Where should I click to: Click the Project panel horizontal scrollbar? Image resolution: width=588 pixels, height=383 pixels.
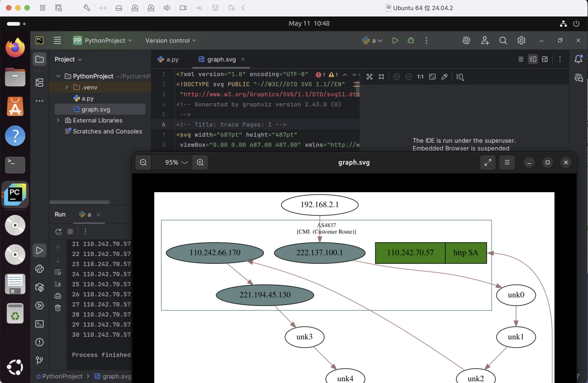tap(79, 202)
